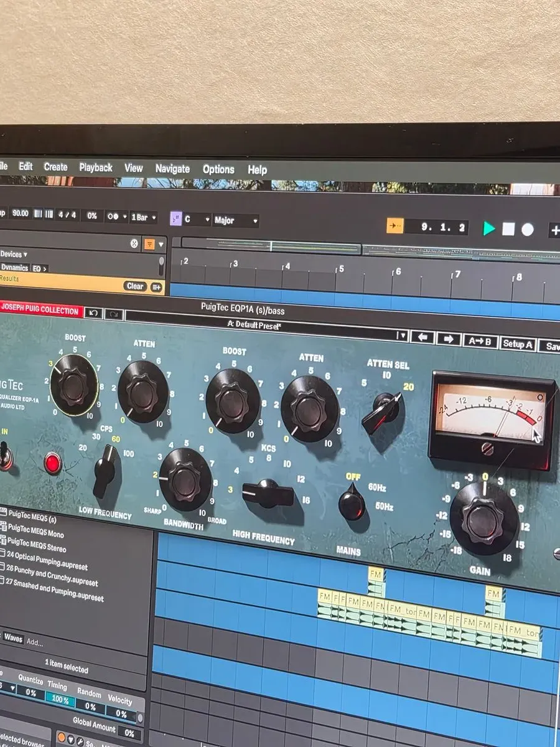Image resolution: width=560 pixels, height=747 pixels.
Task: Open the 1 Bar quantize dropdown
Action: 143,218
